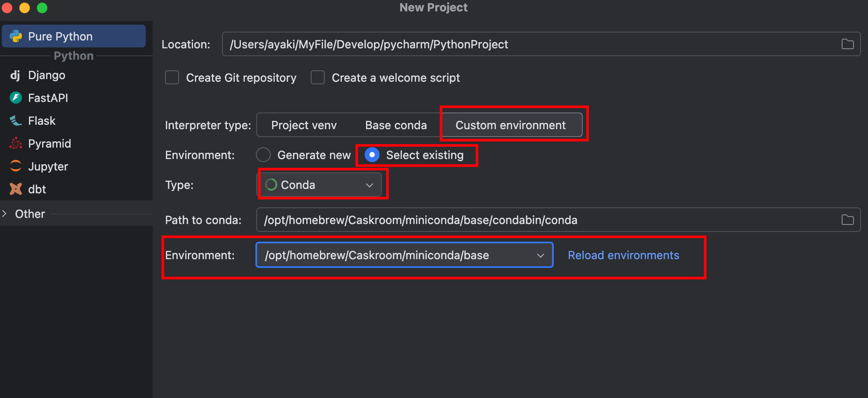Click the Other label in the sidebar
The width and height of the screenshot is (868, 398).
pos(30,214)
